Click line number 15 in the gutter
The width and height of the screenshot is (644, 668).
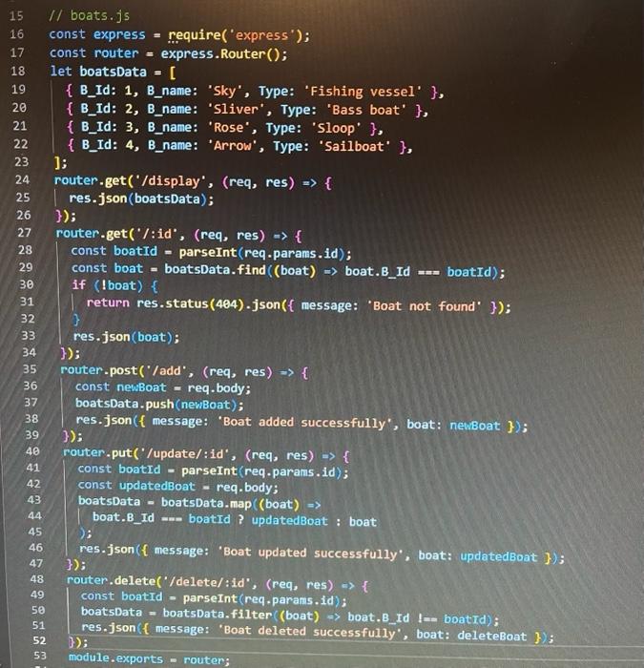[16, 16]
